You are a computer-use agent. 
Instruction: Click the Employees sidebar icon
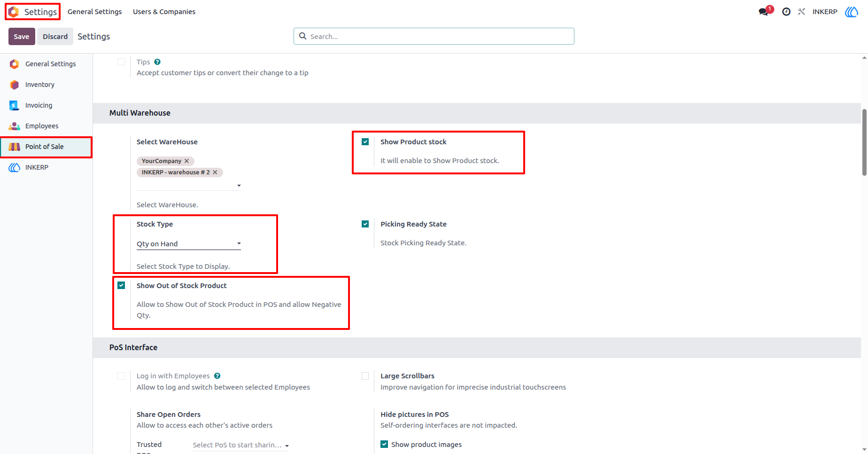coord(15,126)
